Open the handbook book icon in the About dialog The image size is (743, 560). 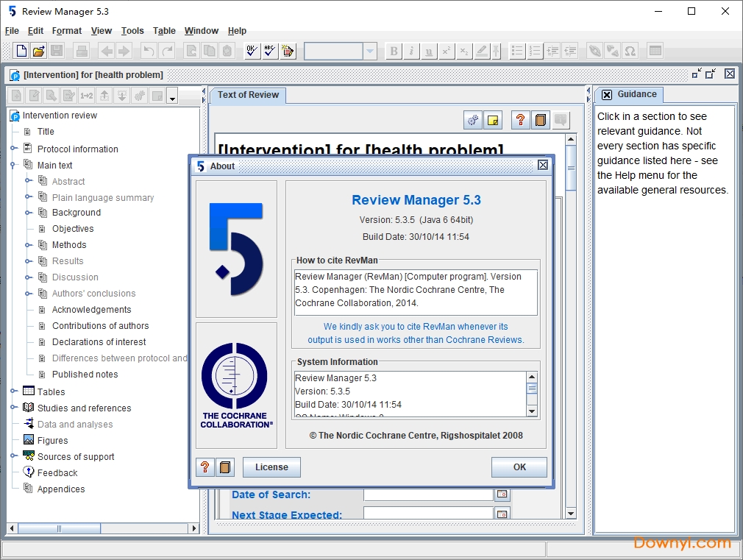click(x=225, y=467)
